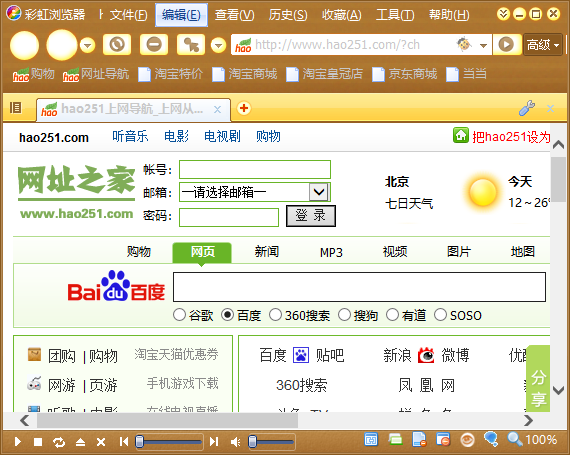Open the 收藏(A) menu
570x455 pixels.
point(341,15)
